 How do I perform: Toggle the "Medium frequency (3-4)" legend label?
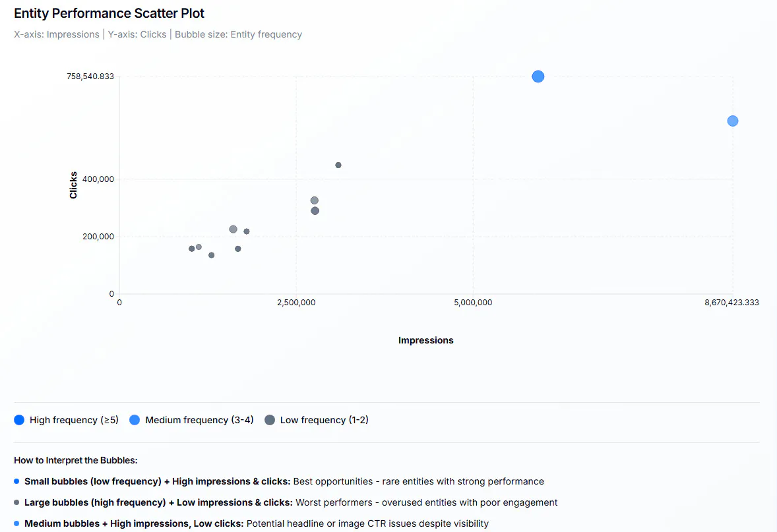pyautogui.click(x=199, y=420)
